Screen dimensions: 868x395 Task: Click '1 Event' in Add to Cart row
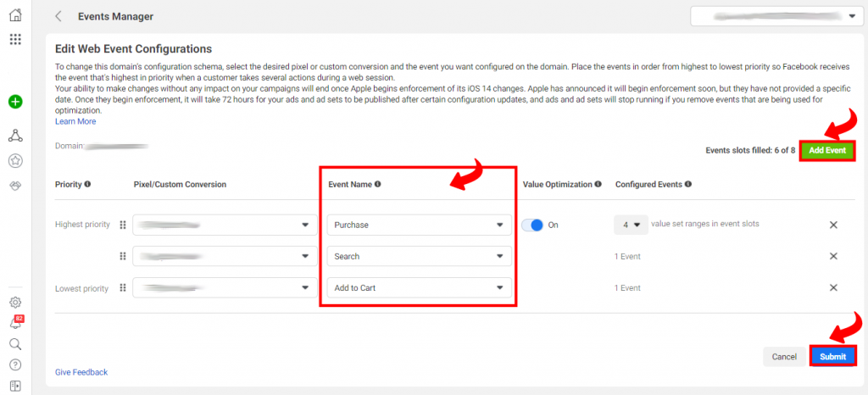click(628, 288)
